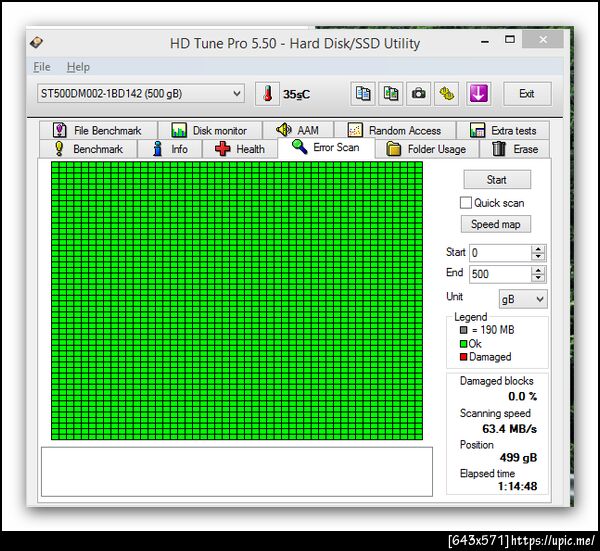This screenshot has height=551, width=600.
Task: Click the Speed map button
Action: tap(496, 224)
